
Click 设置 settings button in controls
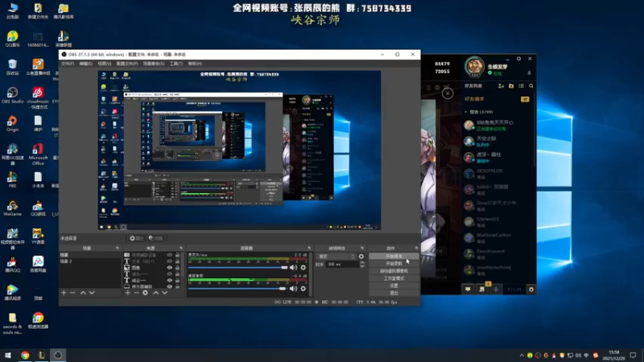click(x=394, y=286)
